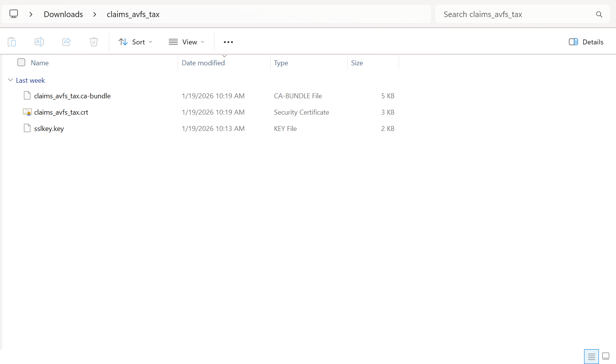Collapse the Last week group

[10, 80]
